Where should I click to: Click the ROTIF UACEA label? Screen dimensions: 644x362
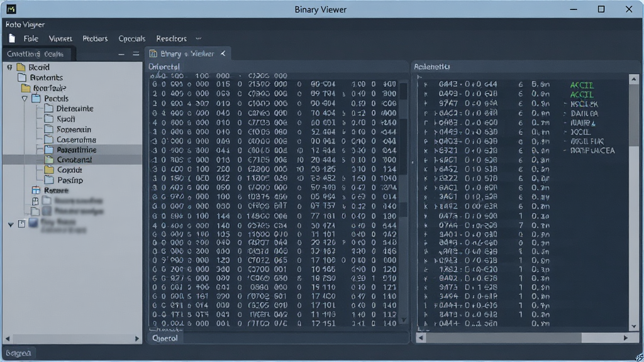click(592, 151)
